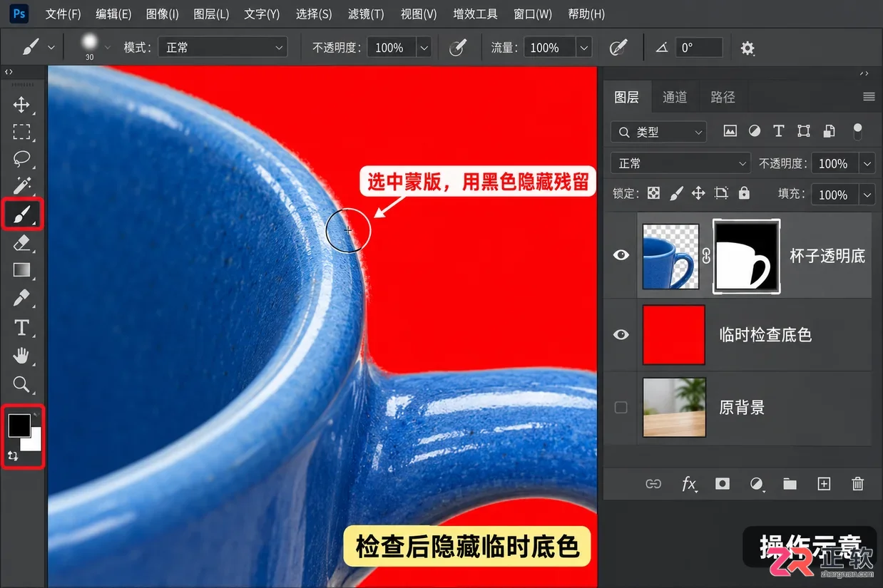The width and height of the screenshot is (883, 588).
Task: Expand 不透明度 dropdown in options bar
Action: click(x=424, y=48)
